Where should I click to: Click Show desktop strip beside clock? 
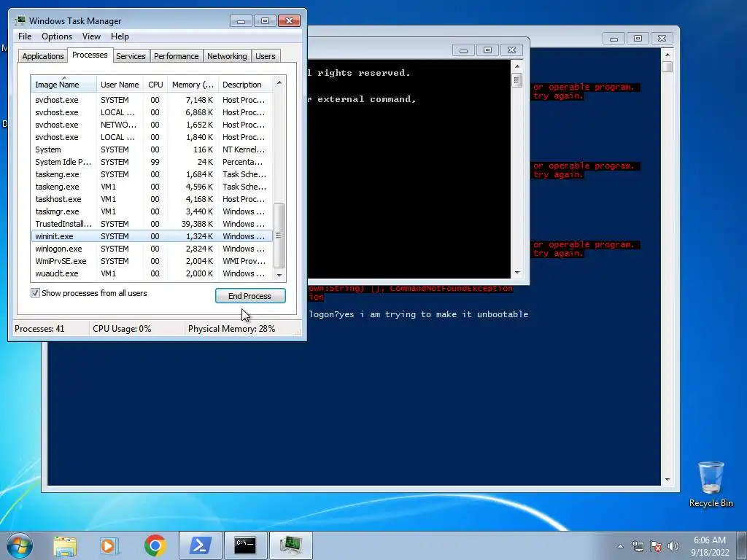(x=743, y=545)
